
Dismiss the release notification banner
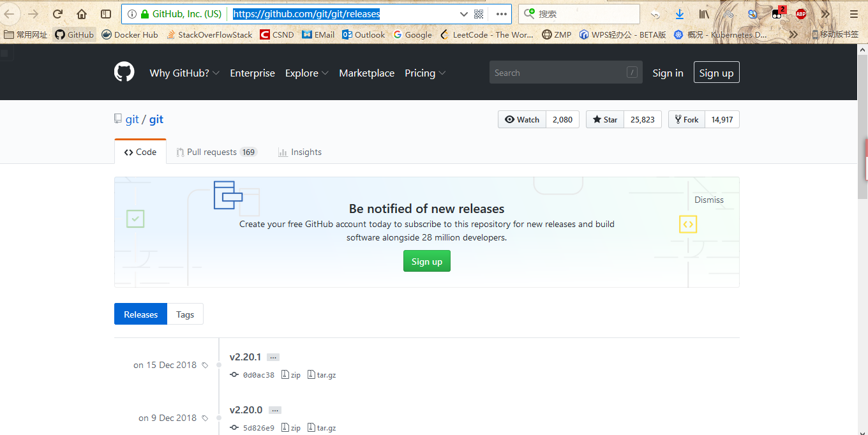tap(709, 200)
